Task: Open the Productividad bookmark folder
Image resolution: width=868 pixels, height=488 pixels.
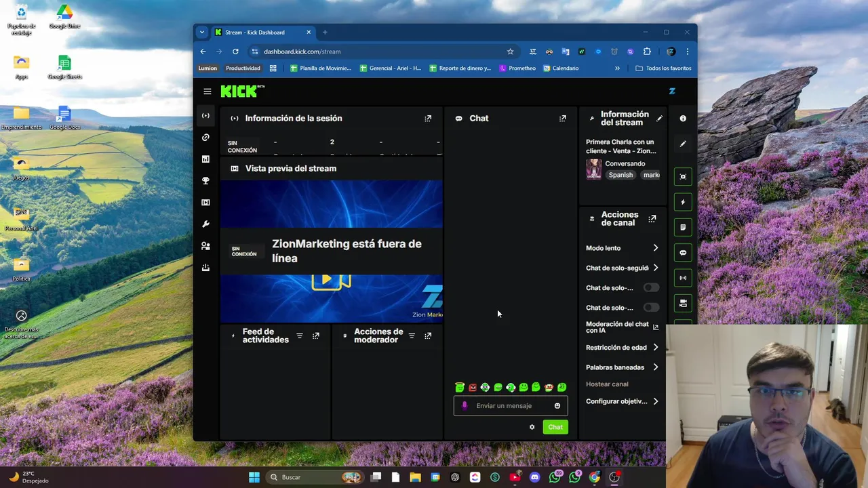Action: (243, 68)
